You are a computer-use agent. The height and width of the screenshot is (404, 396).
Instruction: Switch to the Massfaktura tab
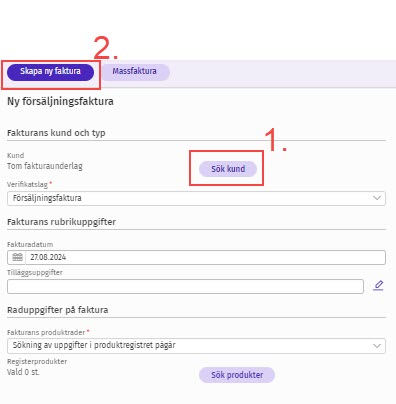pyautogui.click(x=135, y=71)
